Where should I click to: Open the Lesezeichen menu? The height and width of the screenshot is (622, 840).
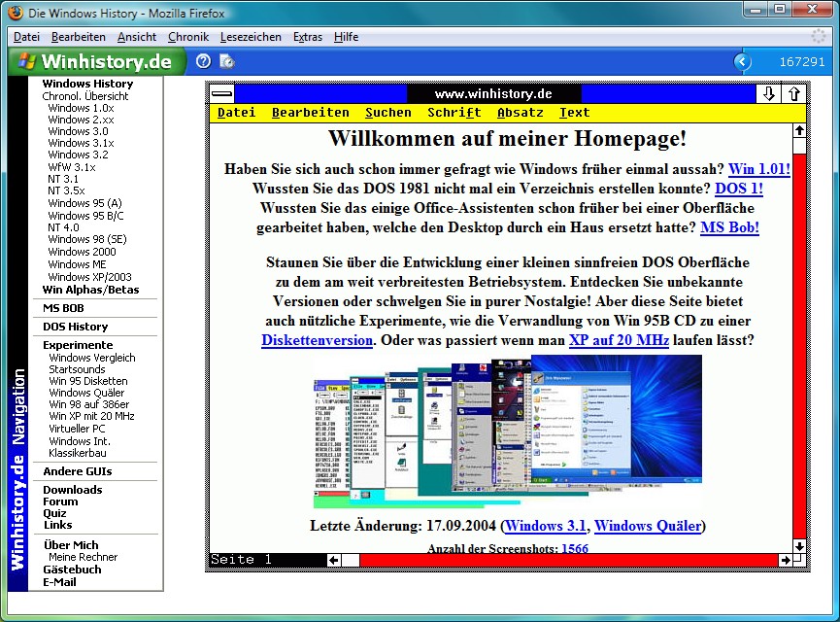[251, 37]
